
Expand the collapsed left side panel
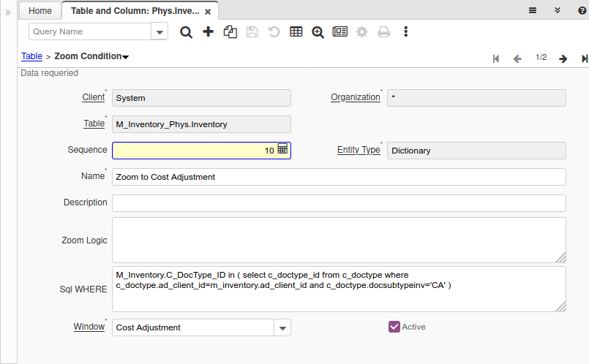pyautogui.click(x=8, y=12)
